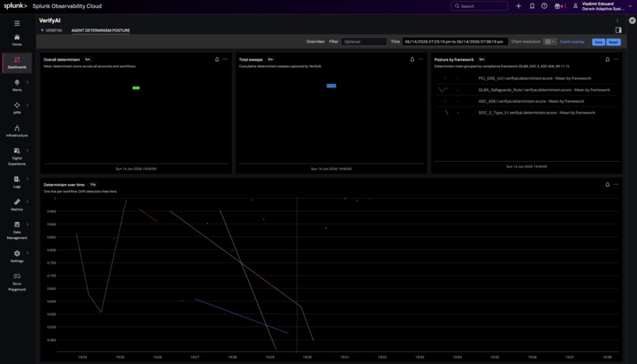Open Settings in sidebar
Image resolution: width=637 pixels, height=364 pixels.
click(17, 256)
